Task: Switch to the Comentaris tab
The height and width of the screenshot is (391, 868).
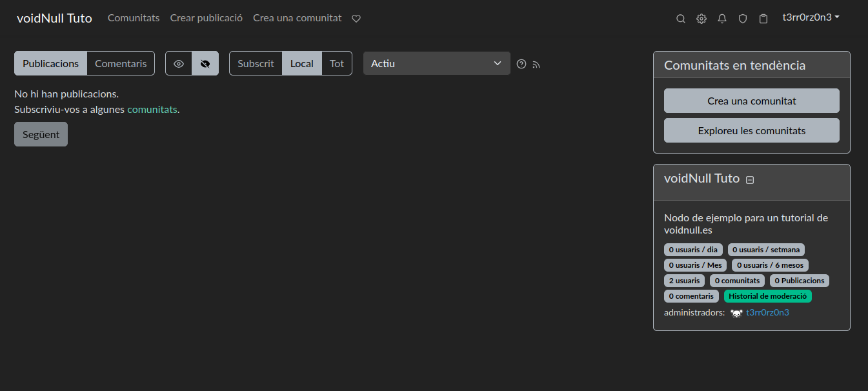Action: pos(121,63)
